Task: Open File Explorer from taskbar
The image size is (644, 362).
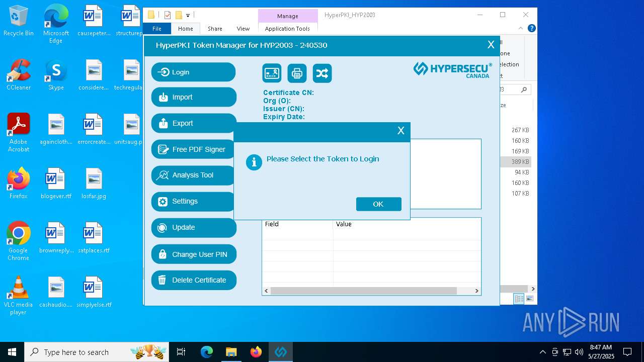Action: coord(231,352)
